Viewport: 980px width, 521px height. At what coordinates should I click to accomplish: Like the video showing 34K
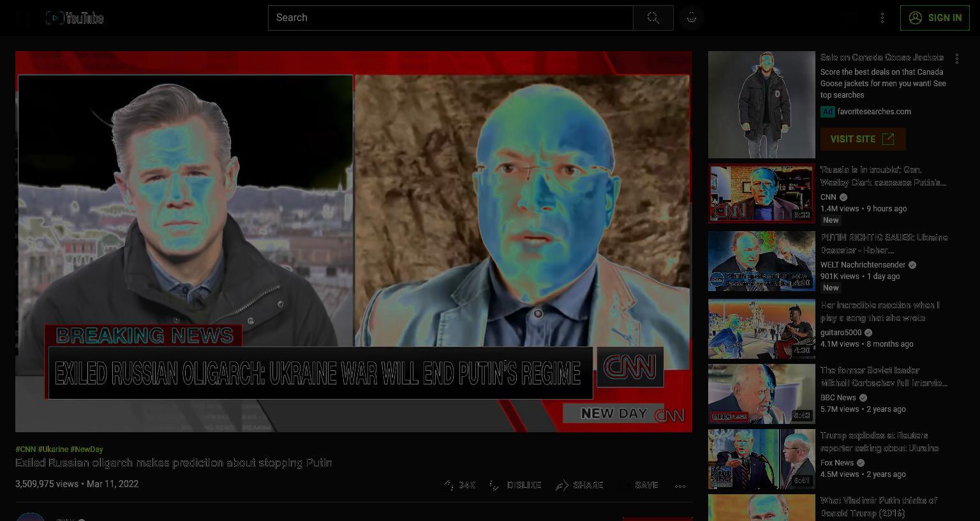(459, 485)
